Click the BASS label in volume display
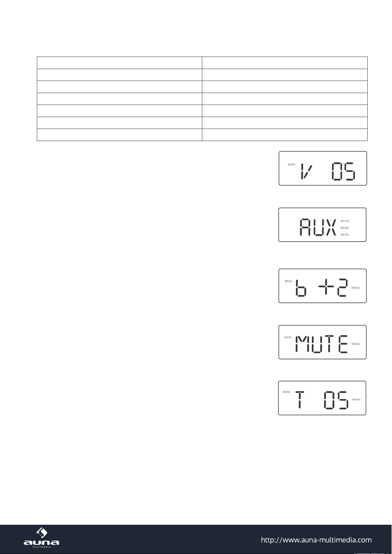 point(291,164)
